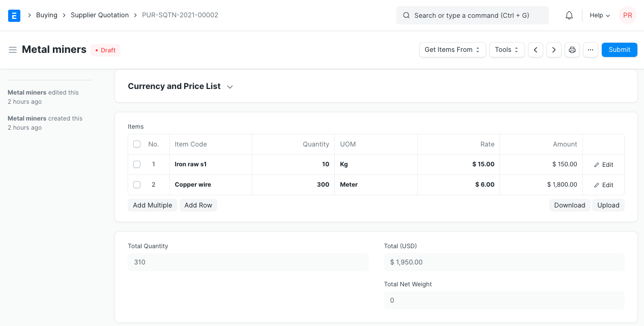The height and width of the screenshot is (326, 644).
Task: Toggle the sidebar hamburger menu icon
Action: coord(13,50)
